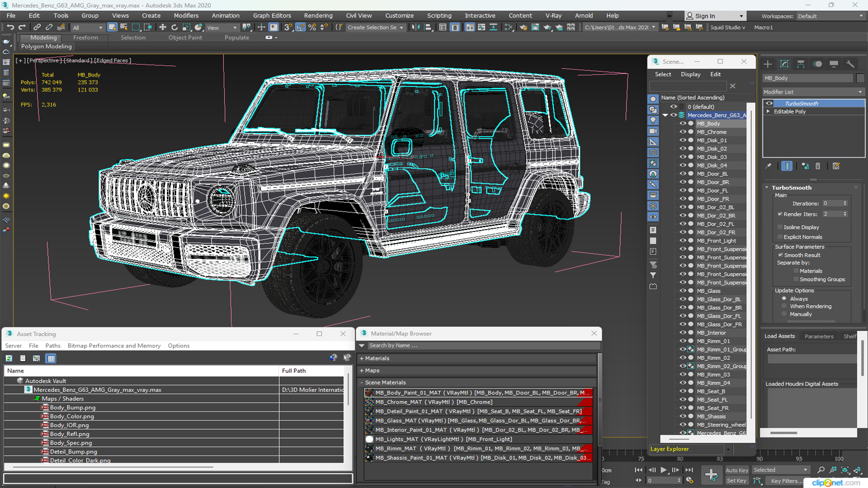Click the Redo arrow in main toolbar
The image size is (868, 488).
(22, 28)
